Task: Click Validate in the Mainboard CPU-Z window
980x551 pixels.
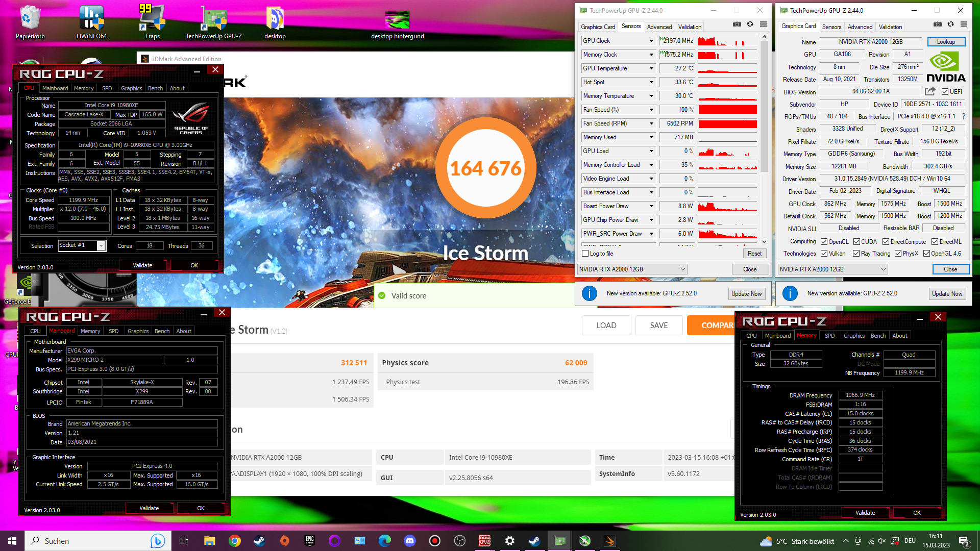Action: 149,508
